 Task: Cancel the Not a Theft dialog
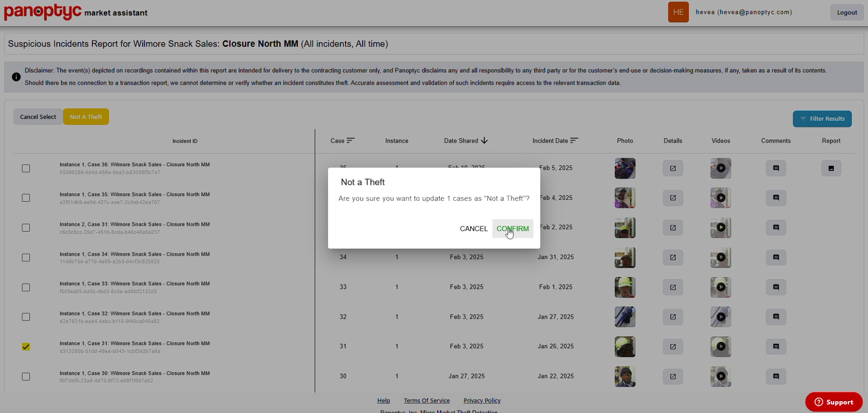click(x=474, y=229)
